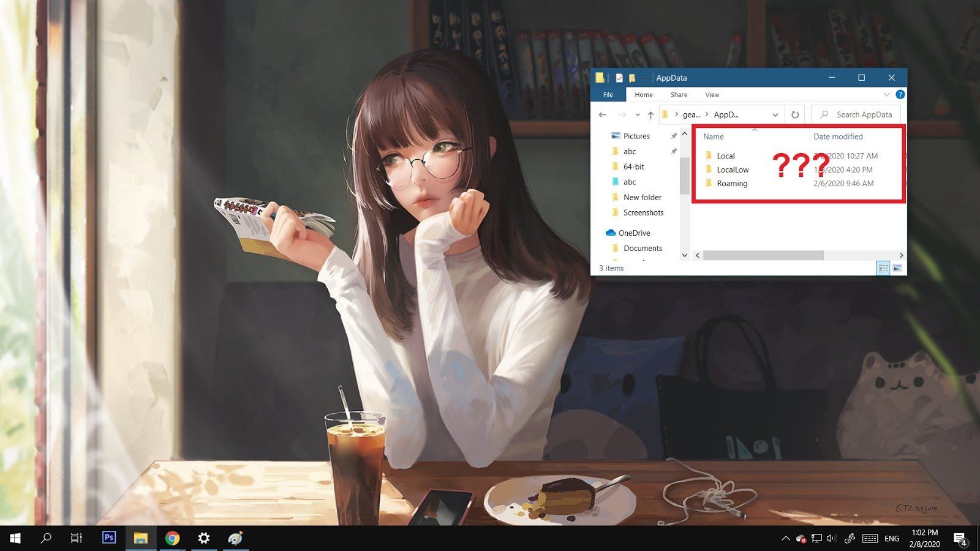Open Share ribbon tab
Viewport: 980px width, 551px height.
(679, 94)
